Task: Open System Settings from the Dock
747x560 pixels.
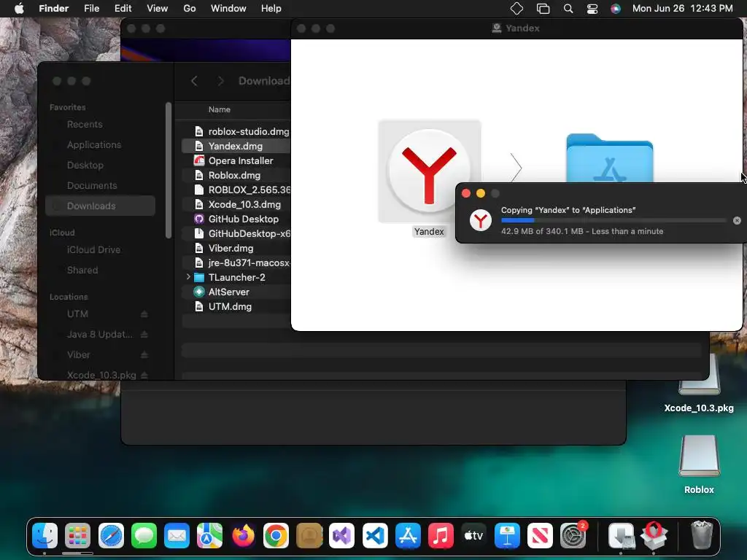Action: [573, 536]
